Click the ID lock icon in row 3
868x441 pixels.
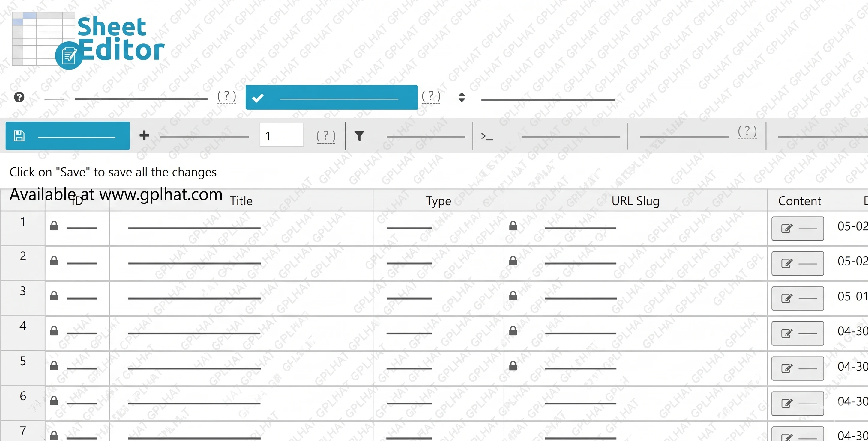(54, 296)
